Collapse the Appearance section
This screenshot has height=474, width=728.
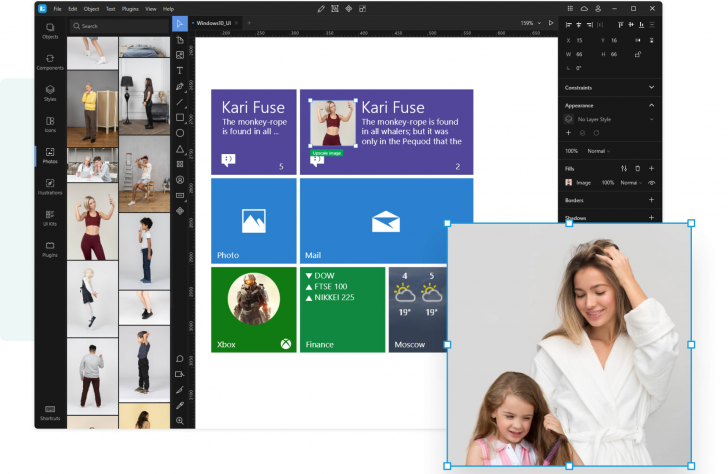[651, 105]
